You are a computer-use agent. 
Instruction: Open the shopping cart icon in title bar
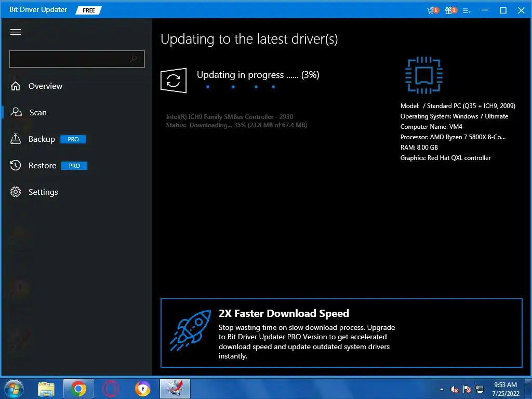(x=432, y=10)
